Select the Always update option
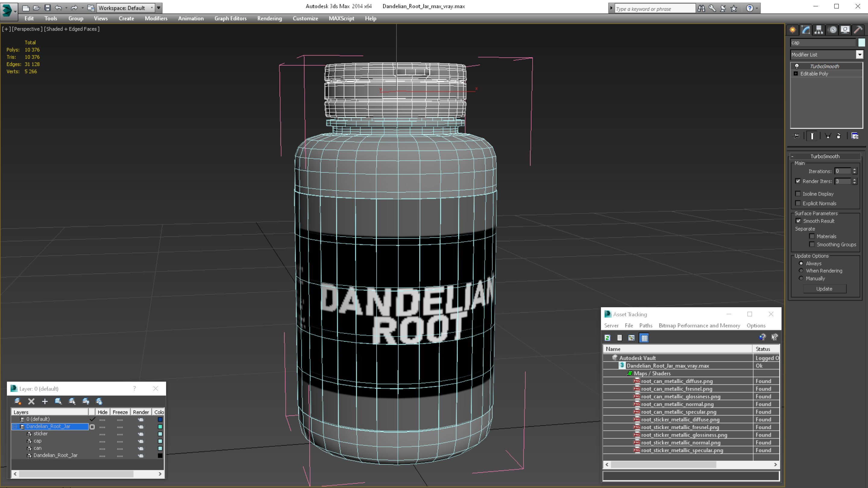This screenshot has width=868, height=488. pyautogui.click(x=801, y=263)
